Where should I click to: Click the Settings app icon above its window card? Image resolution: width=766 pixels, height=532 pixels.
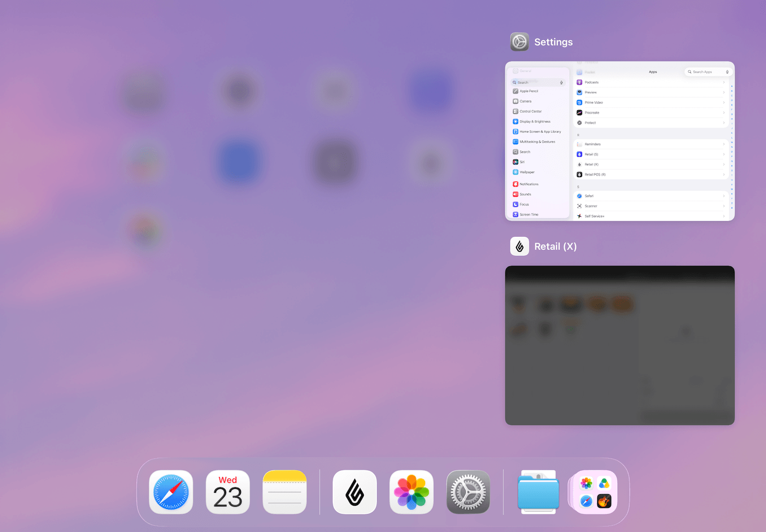[x=519, y=42]
